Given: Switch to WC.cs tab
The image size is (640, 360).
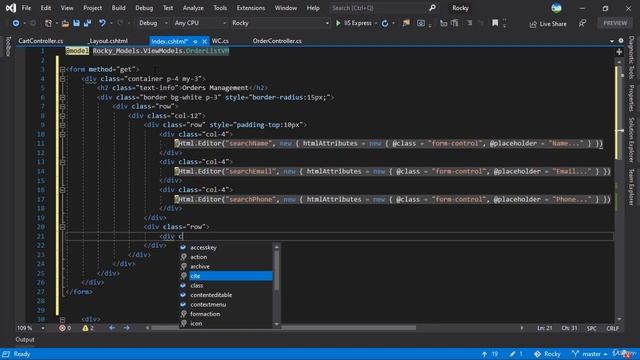Looking at the screenshot, I should pos(220,41).
